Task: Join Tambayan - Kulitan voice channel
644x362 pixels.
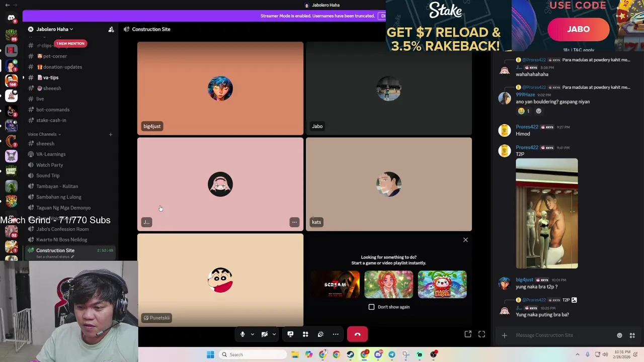Action: tap(57, 186)
